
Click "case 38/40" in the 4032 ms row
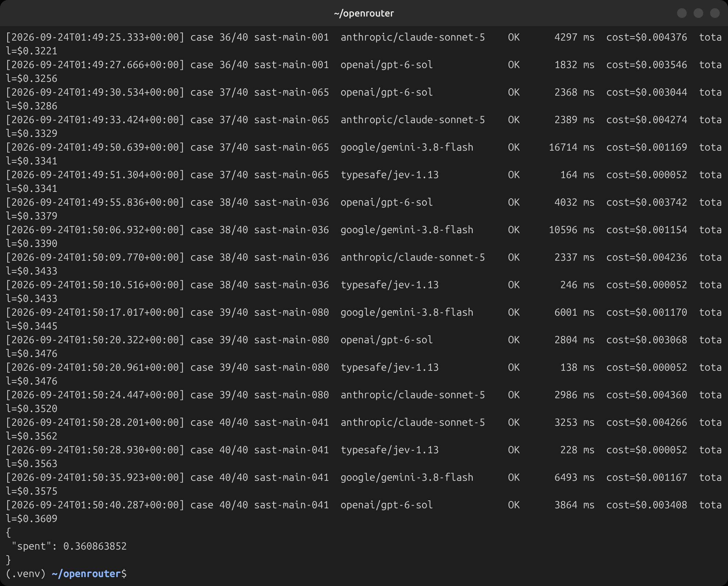[219, 202]
